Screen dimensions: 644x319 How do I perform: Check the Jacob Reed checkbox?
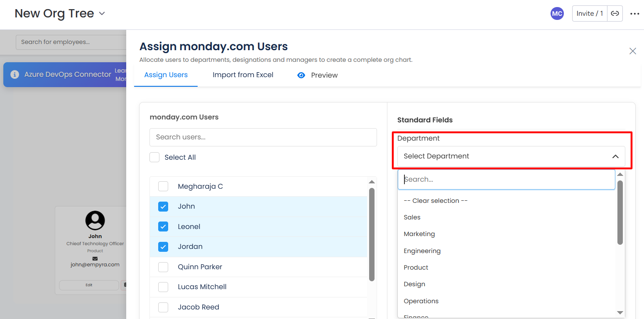[163, 307]
